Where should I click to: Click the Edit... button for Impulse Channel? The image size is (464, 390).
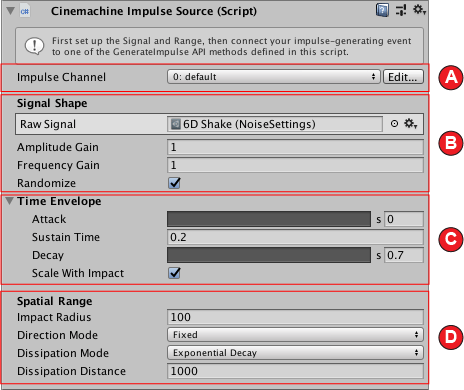coord(403,77)
